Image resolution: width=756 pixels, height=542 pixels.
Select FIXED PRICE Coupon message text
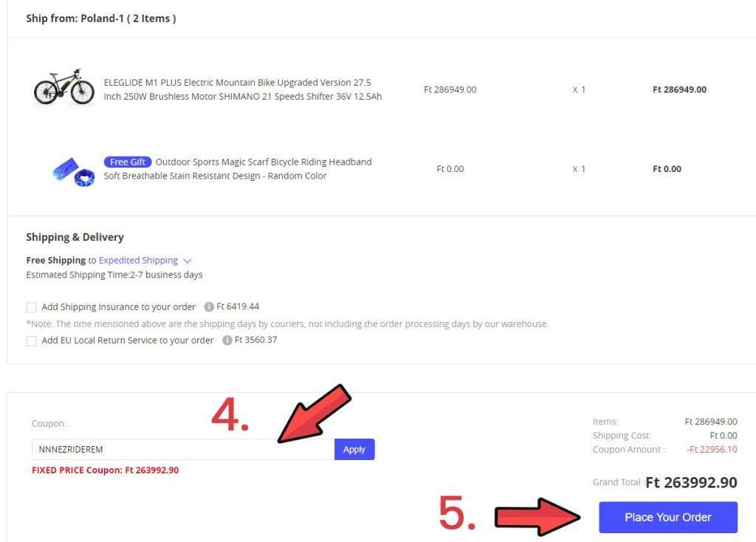click(x=105, y=470)
